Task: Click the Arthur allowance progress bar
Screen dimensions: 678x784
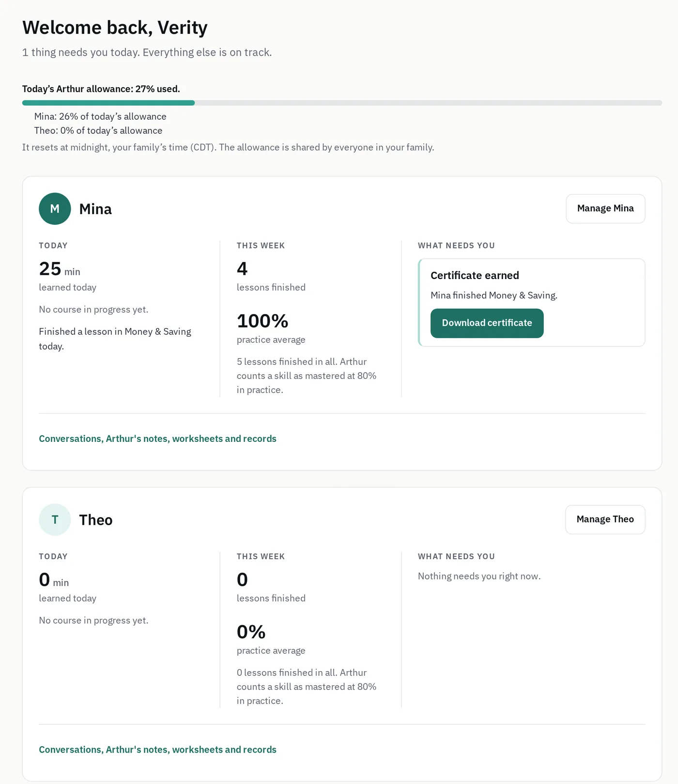Action: tap(342, 103)
